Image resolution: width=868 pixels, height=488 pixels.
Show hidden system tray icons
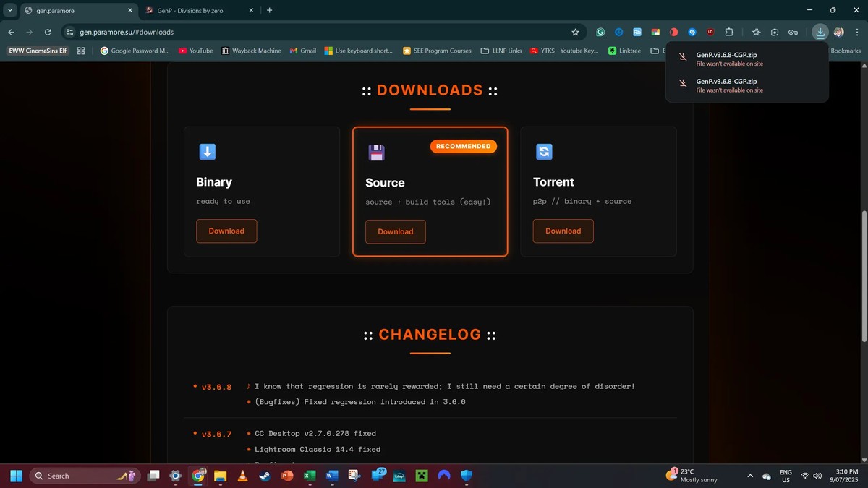749,476
